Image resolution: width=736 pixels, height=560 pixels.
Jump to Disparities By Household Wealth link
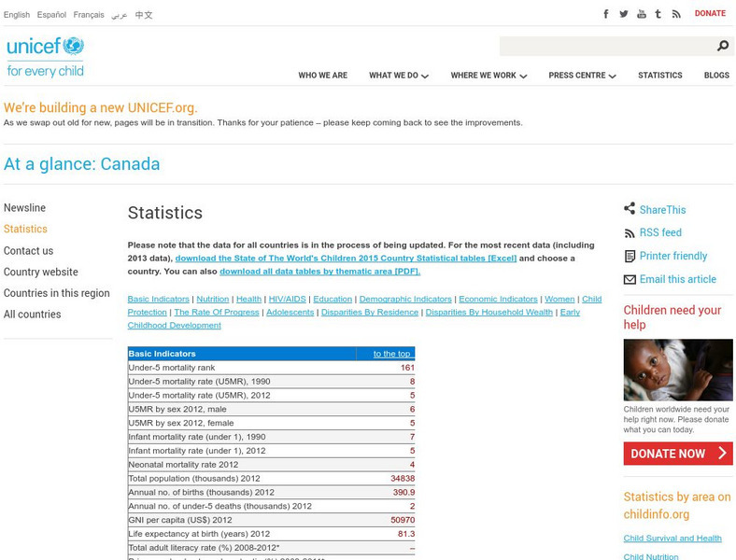pyautogui.click(x=489, y=312)
